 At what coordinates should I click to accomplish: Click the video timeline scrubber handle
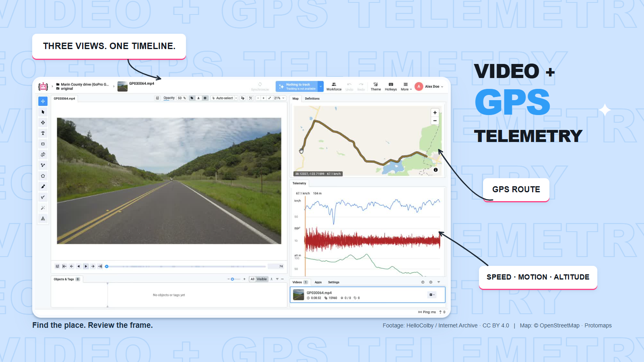point(107,266)
